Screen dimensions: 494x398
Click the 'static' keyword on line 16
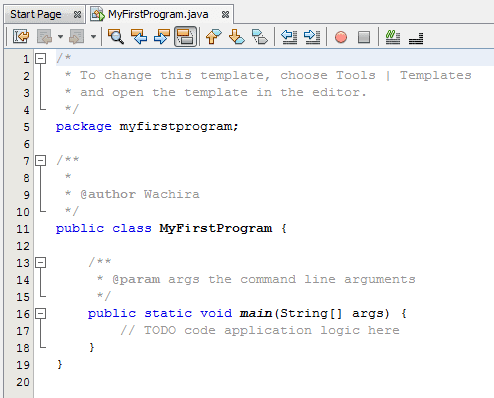point(168,313)
